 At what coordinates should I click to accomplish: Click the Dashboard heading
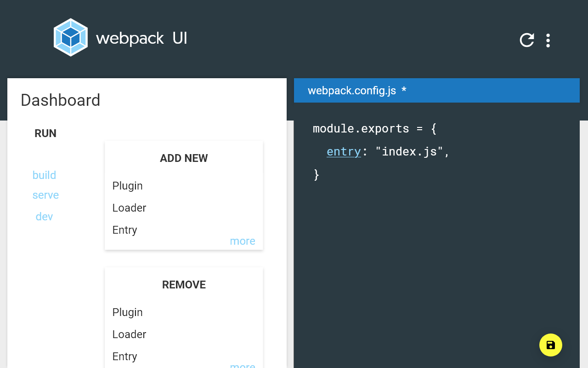61,100
